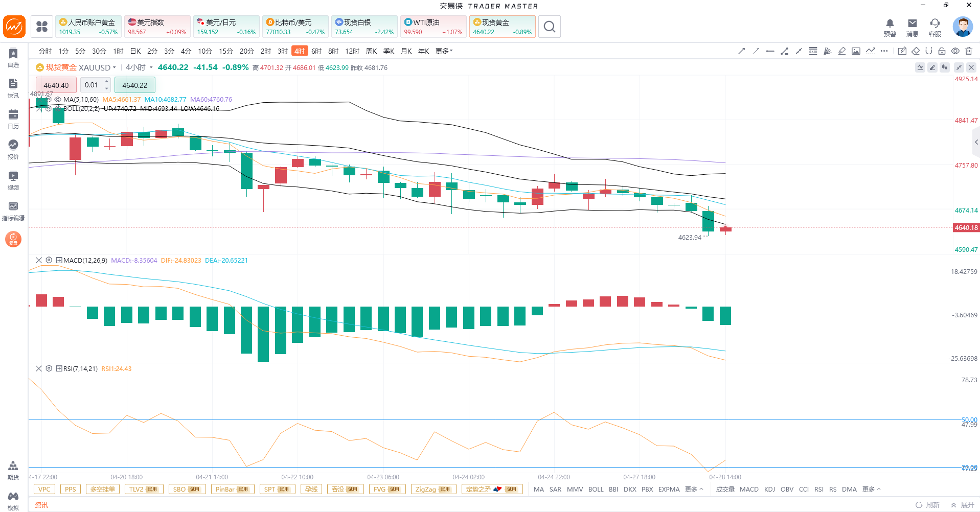Toggle the lock drawings icon
The image size is (980, 512).
pyautogui.click(x=942, y=51)
